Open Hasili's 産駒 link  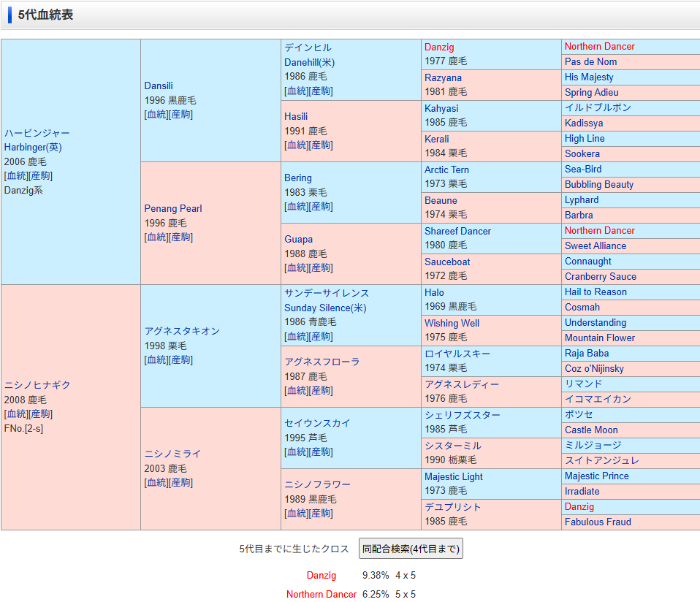pos(322,145)
